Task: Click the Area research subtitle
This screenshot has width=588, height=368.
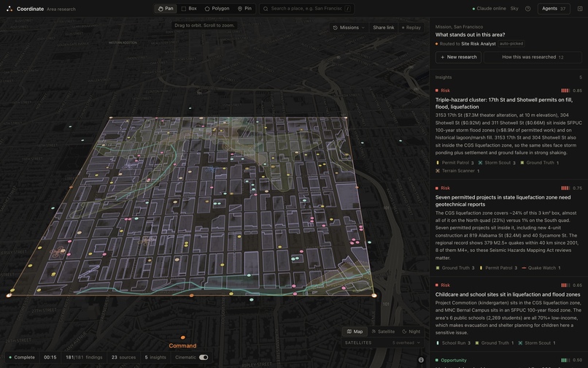Action: (61, 9)
